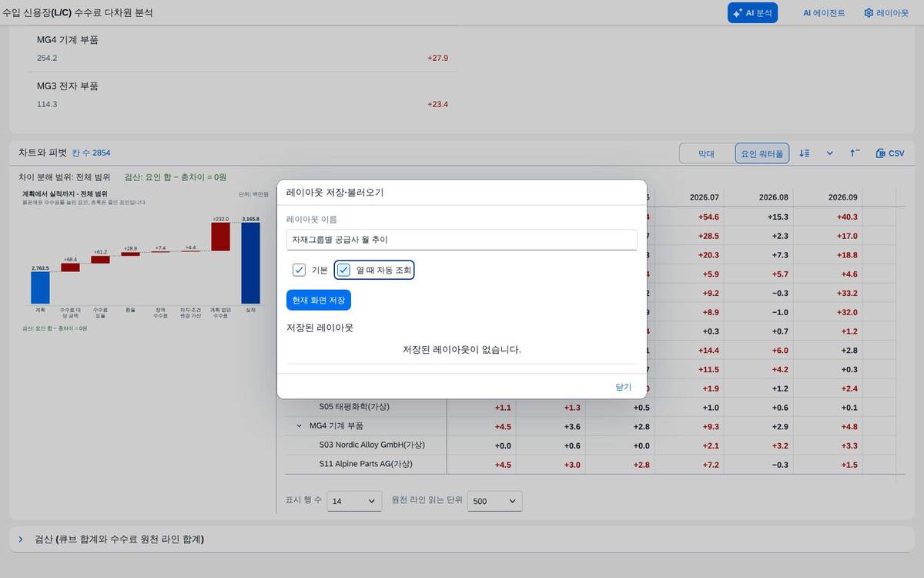924x578 pixels.
Task: Open 레이아웃 settings with gear icon
Action: coord(886,13)
